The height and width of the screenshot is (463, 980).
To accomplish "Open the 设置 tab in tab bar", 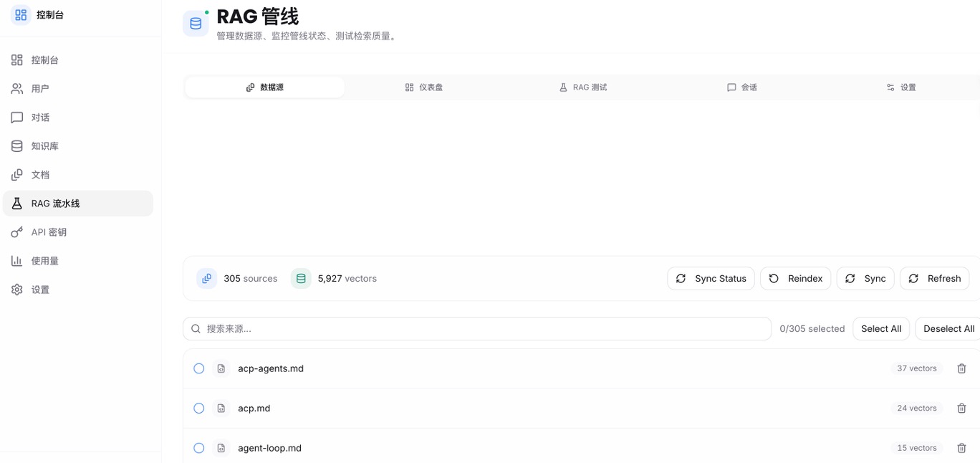I will click(x=901, y=87).
